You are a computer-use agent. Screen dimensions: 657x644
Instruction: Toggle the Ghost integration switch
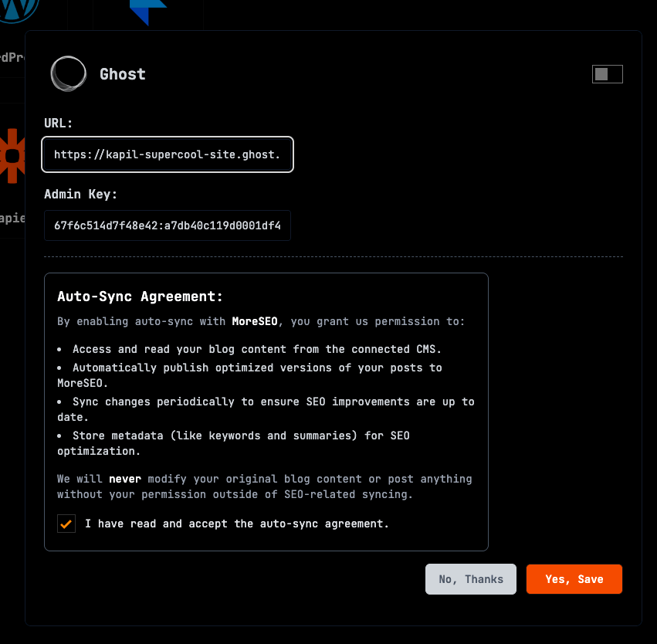(x=607, y=74)
